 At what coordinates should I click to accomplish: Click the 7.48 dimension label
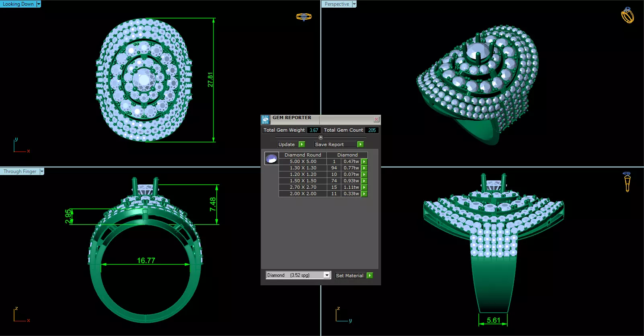coord(213,204)
